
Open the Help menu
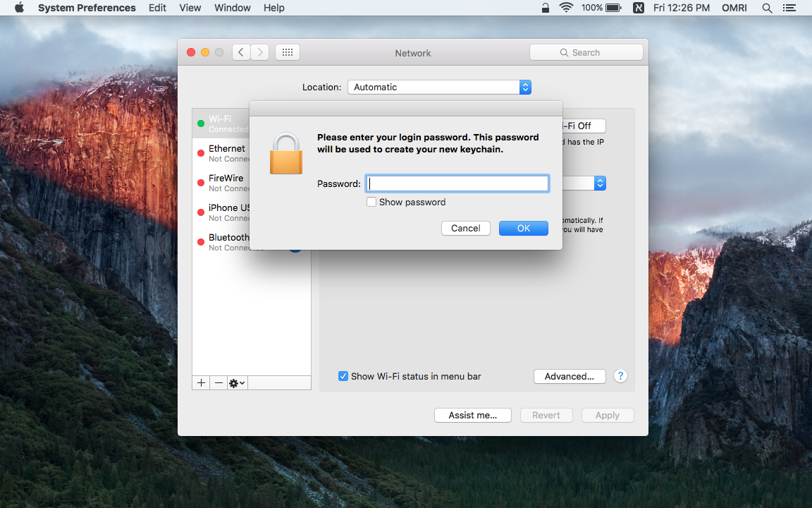pyautogui.click(x=274, y=8)
